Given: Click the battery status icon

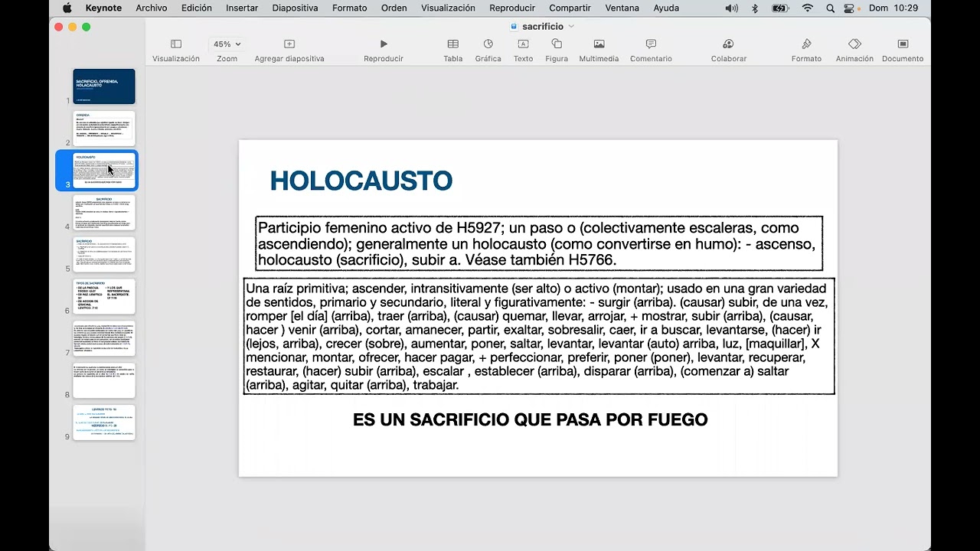Looking at the screenshot, I should 780,8.
